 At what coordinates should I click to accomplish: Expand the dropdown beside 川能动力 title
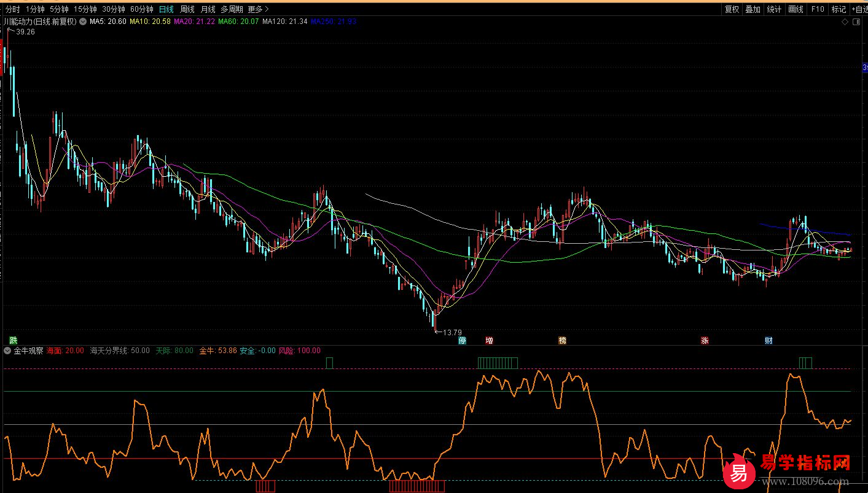83,21
